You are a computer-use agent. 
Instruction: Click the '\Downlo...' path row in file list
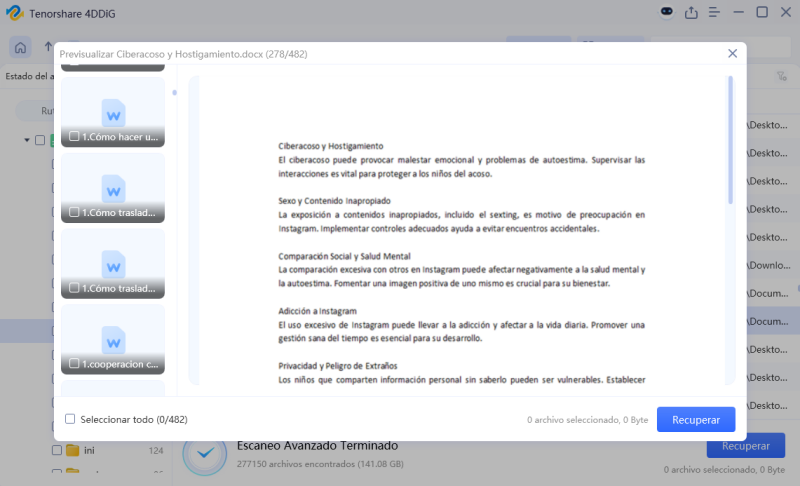pyautogui.click(x=769, y=265)
